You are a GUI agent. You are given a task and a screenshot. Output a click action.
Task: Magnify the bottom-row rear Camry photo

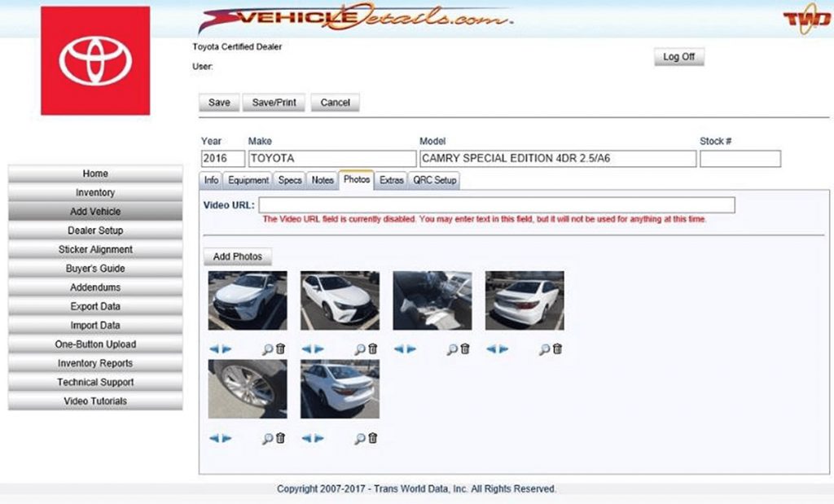click(x=359, y=436)
